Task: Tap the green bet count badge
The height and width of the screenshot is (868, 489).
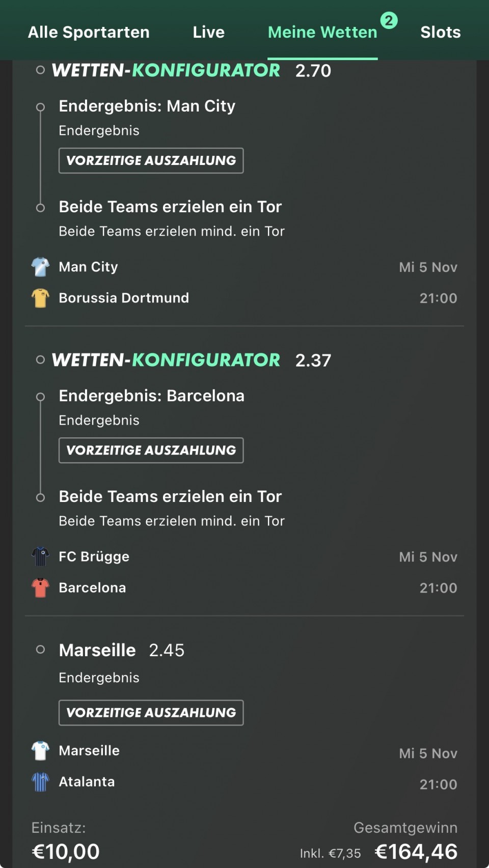Action: 389,20
